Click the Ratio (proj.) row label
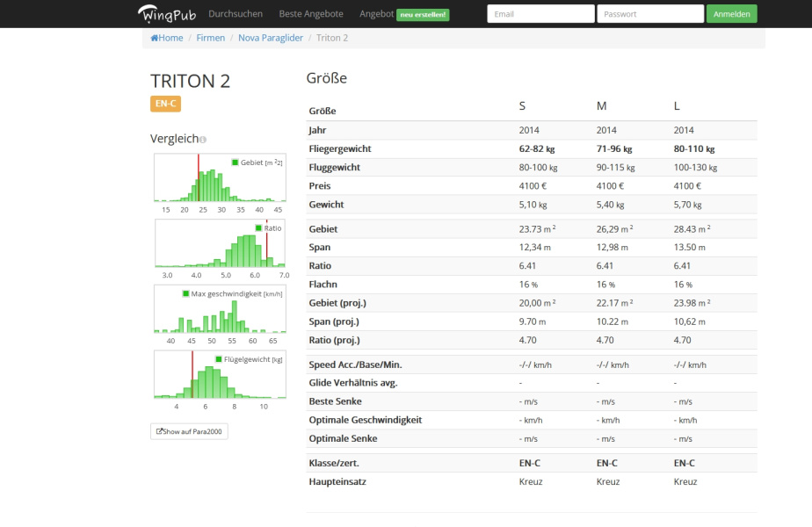The image size is (812, 527). point(334,340)
